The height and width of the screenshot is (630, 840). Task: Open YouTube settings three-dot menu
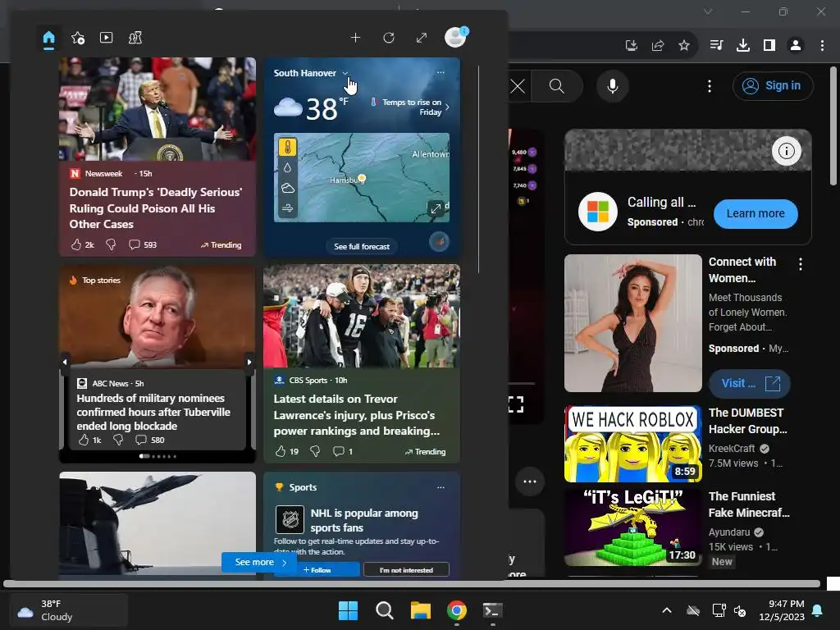click(x=710, y=85)
